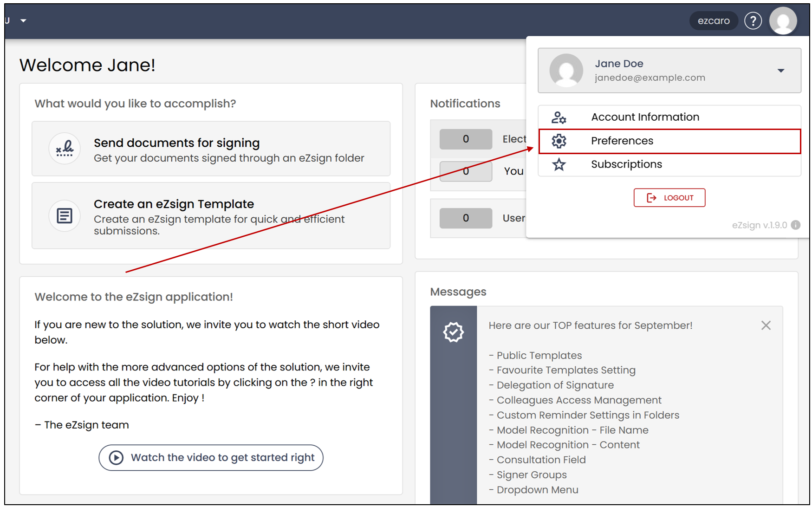Click the ezcaro account badge
The height and width of the screenshot is (507, 812).
(x=713, y=21)
